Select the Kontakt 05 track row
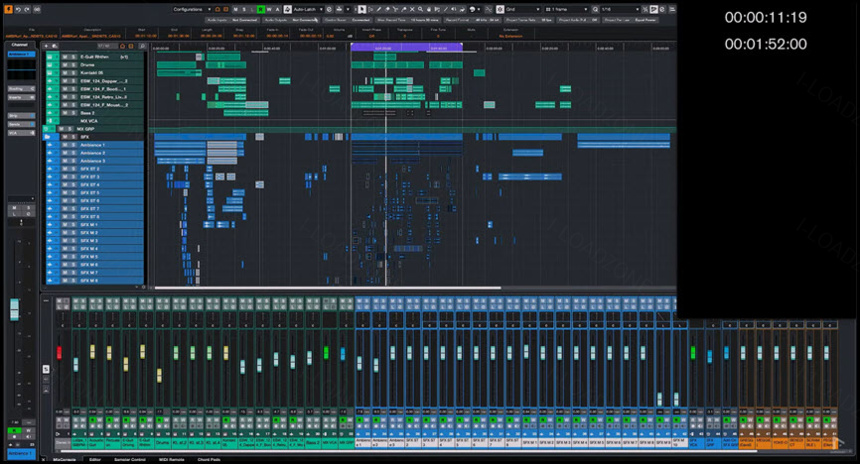 coord(94,72)
